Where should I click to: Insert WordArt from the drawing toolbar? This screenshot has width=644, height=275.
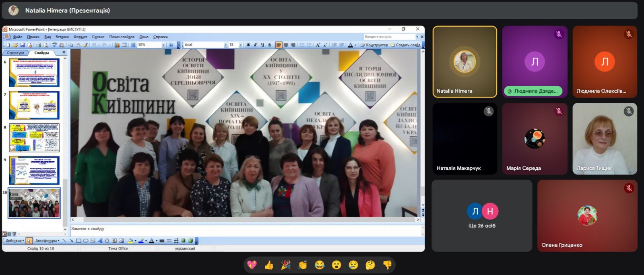[x=100, y=241]
